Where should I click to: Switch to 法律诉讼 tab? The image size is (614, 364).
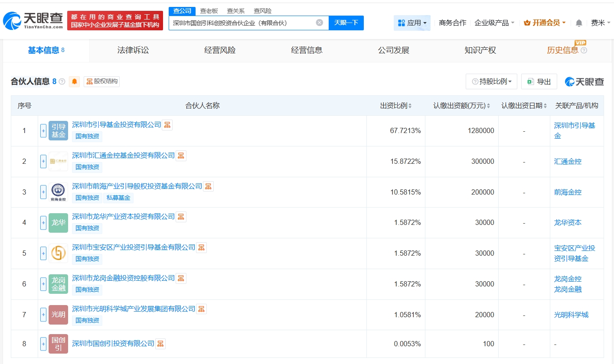pyautogui.click(x=133, y=50)
